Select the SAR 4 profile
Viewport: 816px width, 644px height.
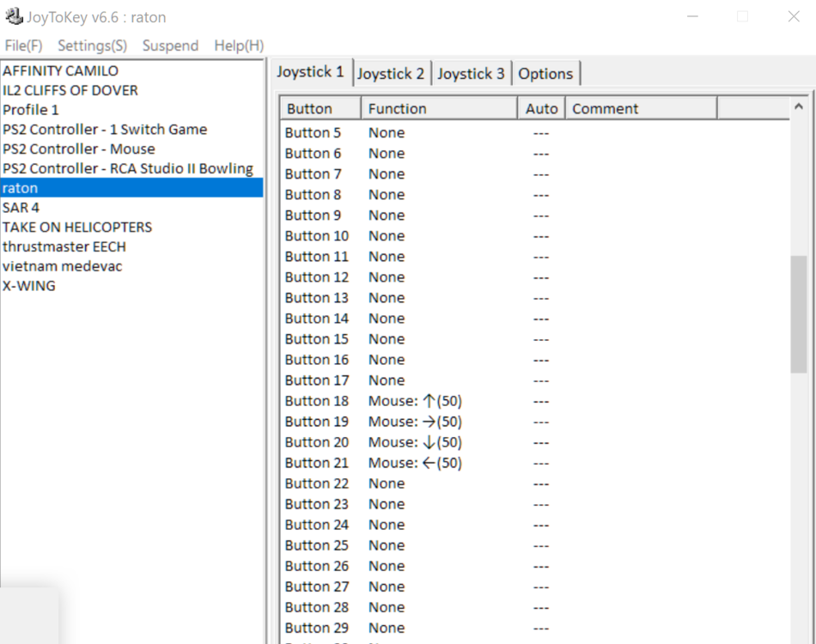click(132, 208)
